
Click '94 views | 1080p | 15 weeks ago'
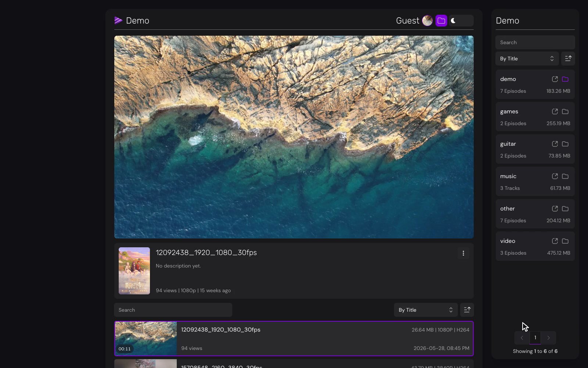tap(193, 290)
